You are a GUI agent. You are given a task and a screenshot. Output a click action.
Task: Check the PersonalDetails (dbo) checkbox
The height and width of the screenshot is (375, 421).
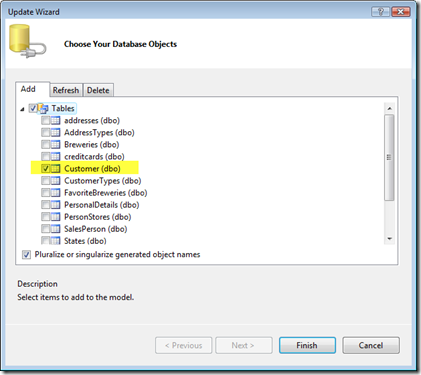46,205
